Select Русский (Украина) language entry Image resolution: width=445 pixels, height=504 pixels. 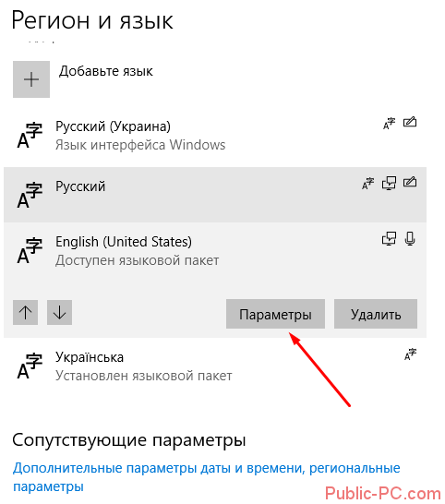click(215, 136)
